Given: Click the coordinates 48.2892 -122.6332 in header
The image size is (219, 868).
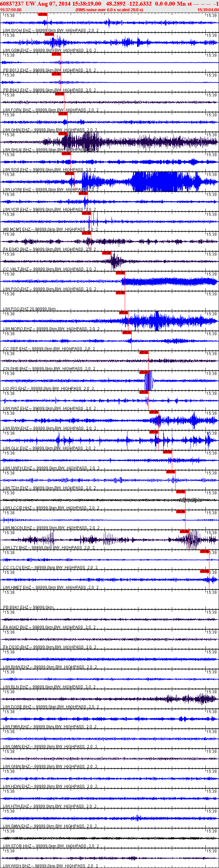Looking at the screenshot, I should (128, 4).
